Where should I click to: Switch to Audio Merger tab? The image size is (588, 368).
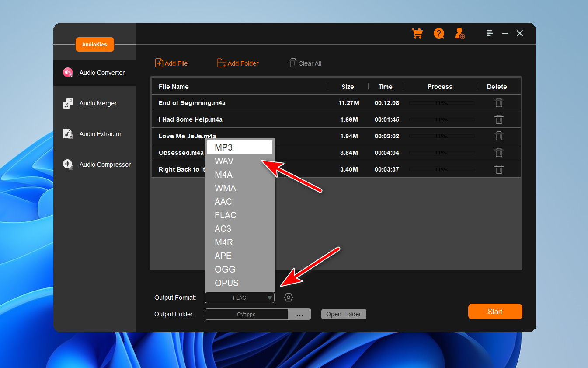pos(98,104)
